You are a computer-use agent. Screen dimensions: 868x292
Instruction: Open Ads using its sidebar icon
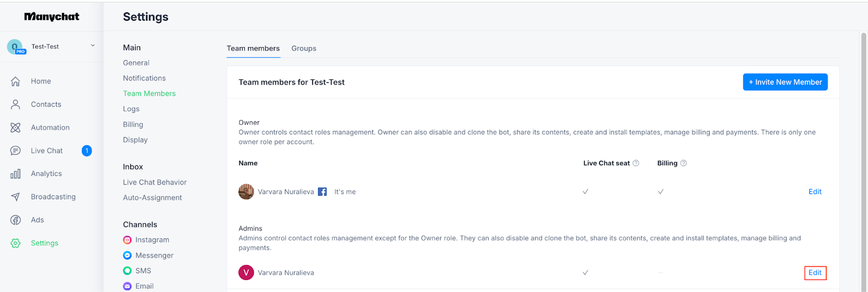pos(15,220)
